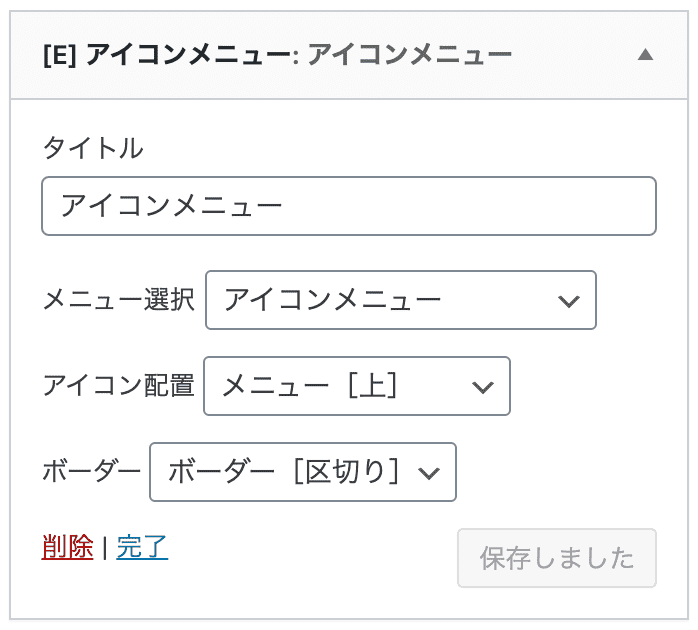Click the gray アイコンメニュー subtitle in the header
The height and width of the screenshot is (630, 698).
click(410, 55)
